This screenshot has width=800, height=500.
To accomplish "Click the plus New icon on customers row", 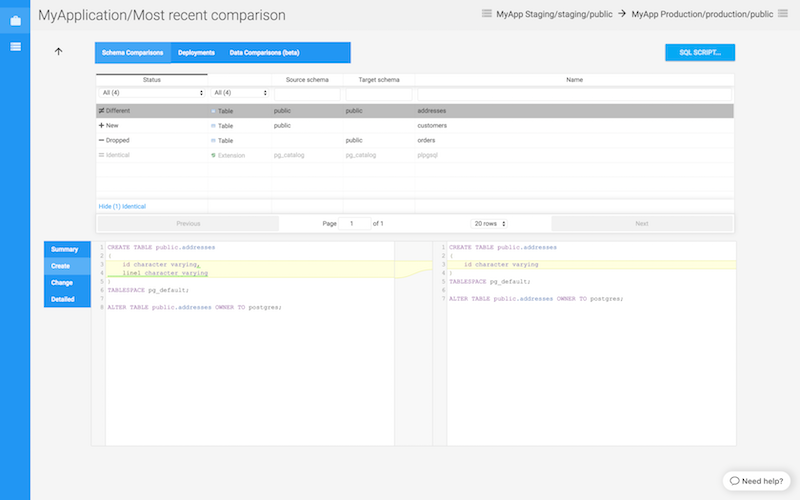I will (101, 126).
